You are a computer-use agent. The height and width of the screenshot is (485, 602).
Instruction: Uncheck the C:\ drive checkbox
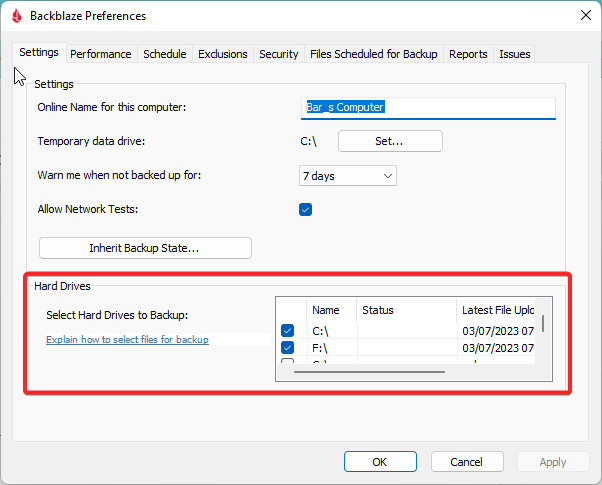(288, 331)
